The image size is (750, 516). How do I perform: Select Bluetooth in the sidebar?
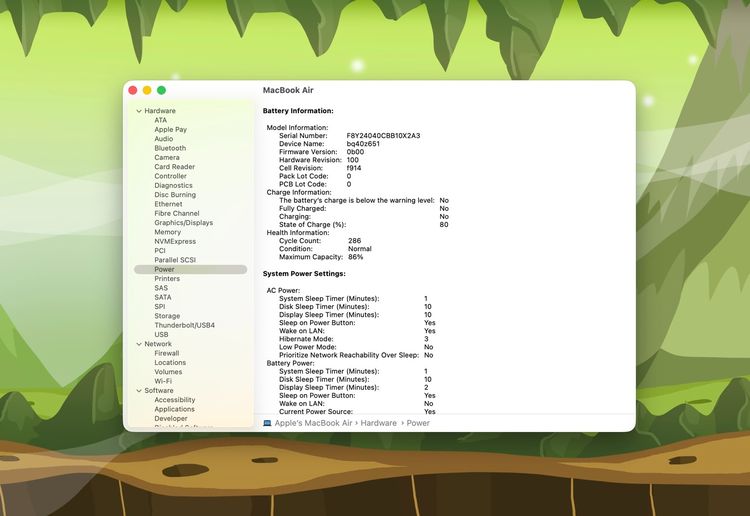[170, 148]
